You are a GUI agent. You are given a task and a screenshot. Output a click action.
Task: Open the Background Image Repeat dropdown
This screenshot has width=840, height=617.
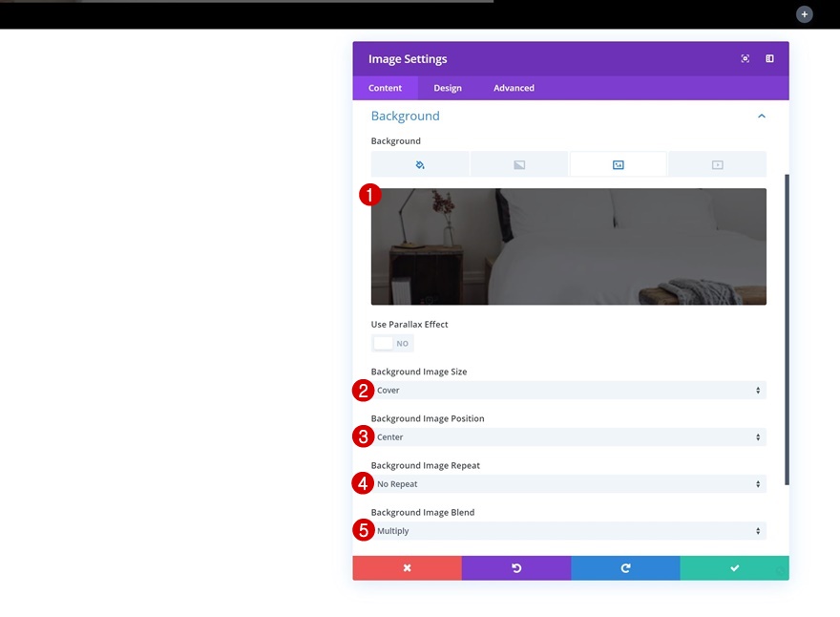(568, 484)
